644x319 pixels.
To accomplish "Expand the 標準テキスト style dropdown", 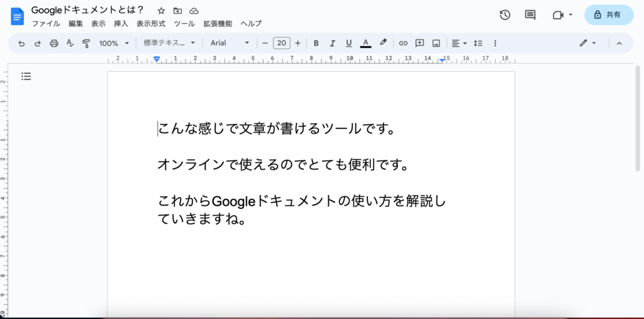I will click(169, 43).
